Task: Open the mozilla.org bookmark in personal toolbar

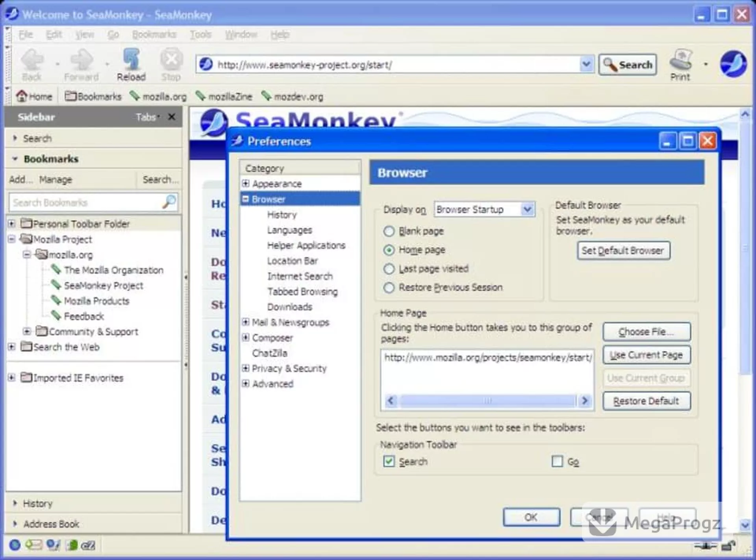Action: pos(158,97)
